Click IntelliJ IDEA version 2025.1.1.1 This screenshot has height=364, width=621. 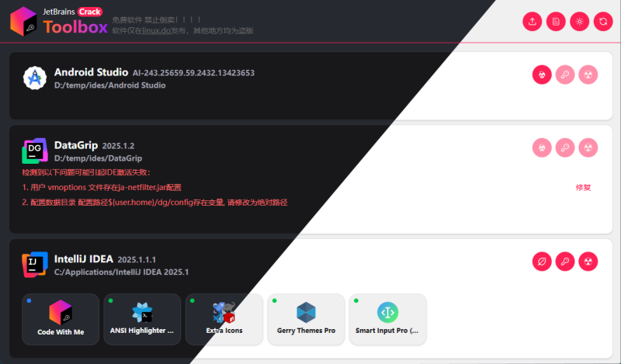[x=137, y=260]
